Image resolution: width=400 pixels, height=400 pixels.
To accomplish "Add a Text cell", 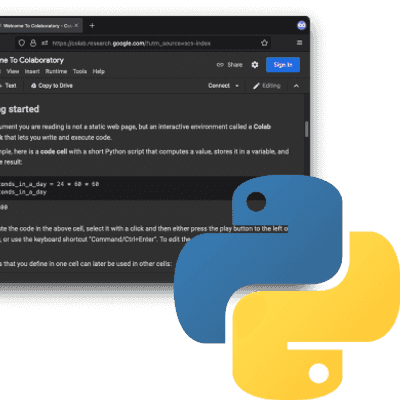I will point(9,86).
